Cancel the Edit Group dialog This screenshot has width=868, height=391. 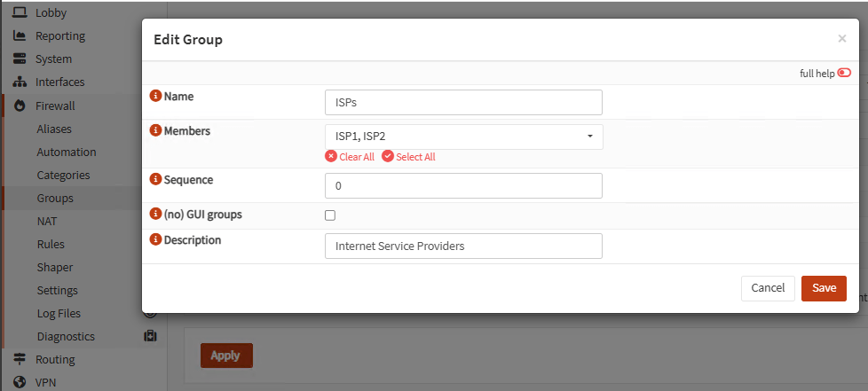point(768,288)
